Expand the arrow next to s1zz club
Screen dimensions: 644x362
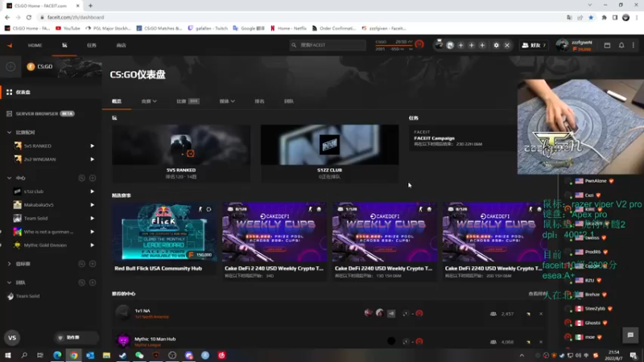[92, 191]
